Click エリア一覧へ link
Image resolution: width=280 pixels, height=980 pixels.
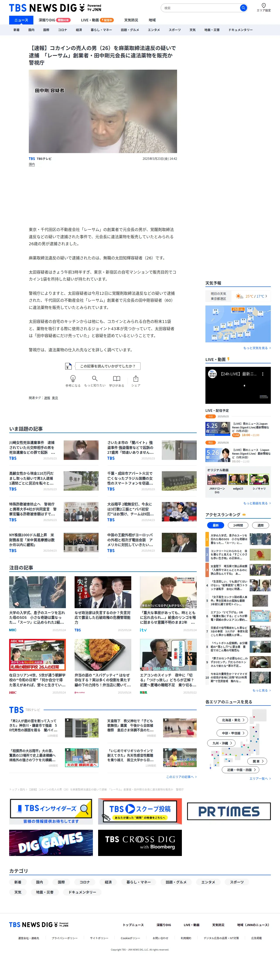260,778
